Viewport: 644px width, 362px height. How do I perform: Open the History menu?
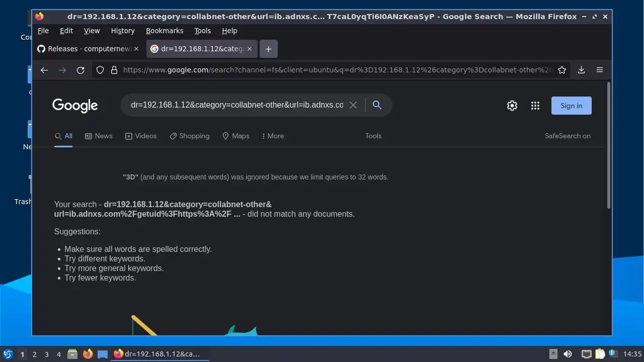point(123,31)
